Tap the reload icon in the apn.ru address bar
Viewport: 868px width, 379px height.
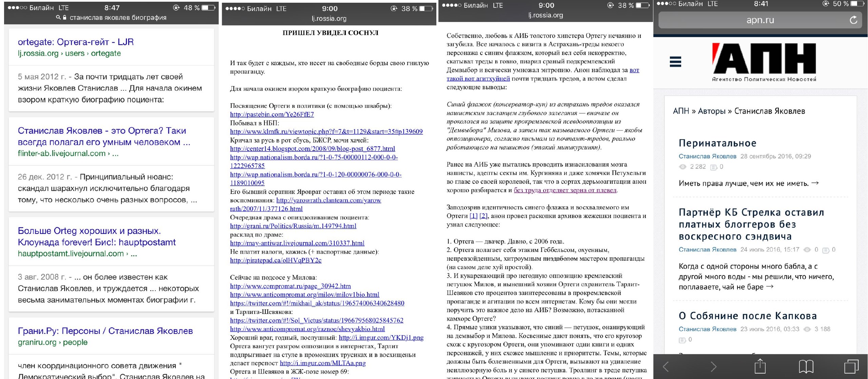[x=853, y=20]
